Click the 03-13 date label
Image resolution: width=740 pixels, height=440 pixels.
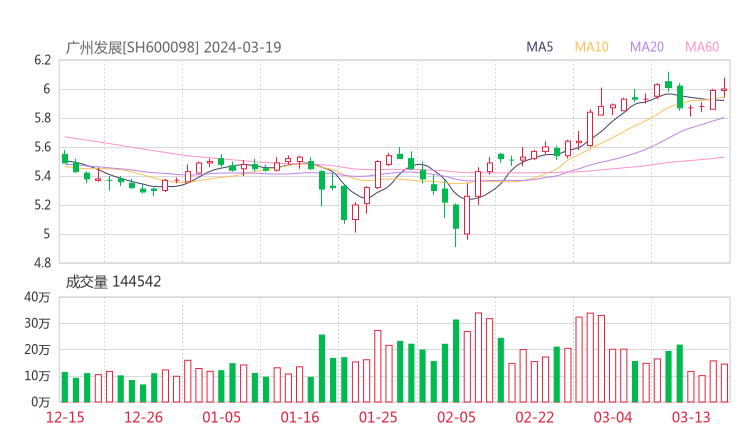click(691, 417)
